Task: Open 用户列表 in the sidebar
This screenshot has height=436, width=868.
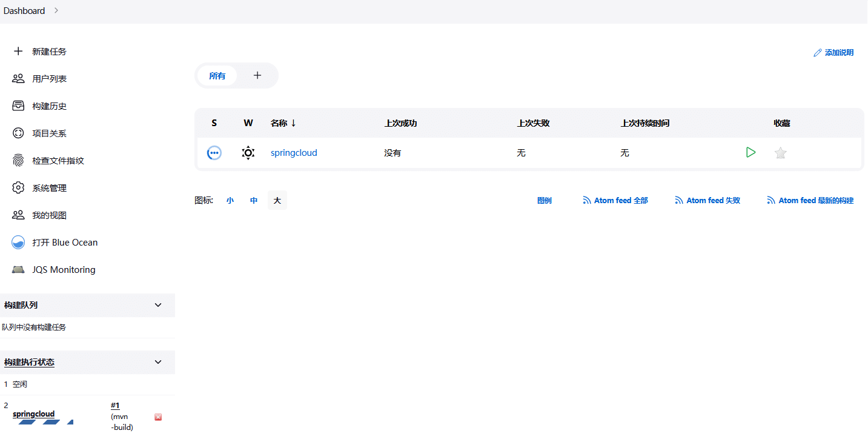Action: coord(50,79)
